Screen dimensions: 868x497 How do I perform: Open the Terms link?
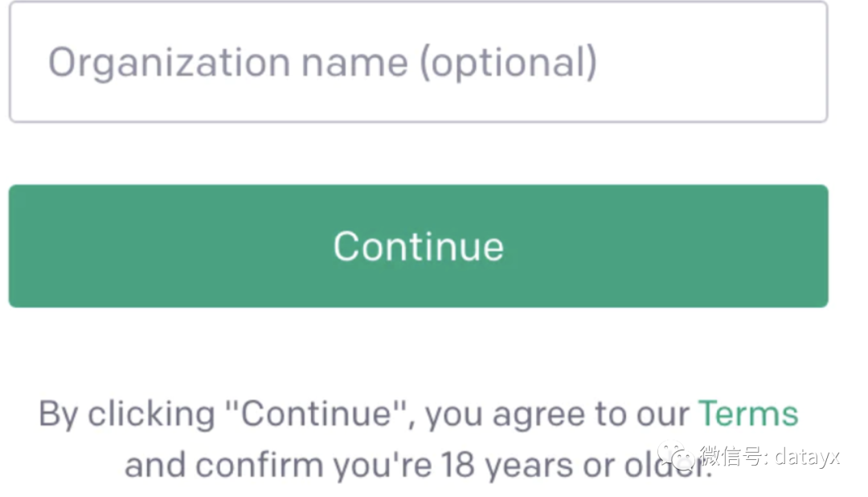[x=748, y=414]
